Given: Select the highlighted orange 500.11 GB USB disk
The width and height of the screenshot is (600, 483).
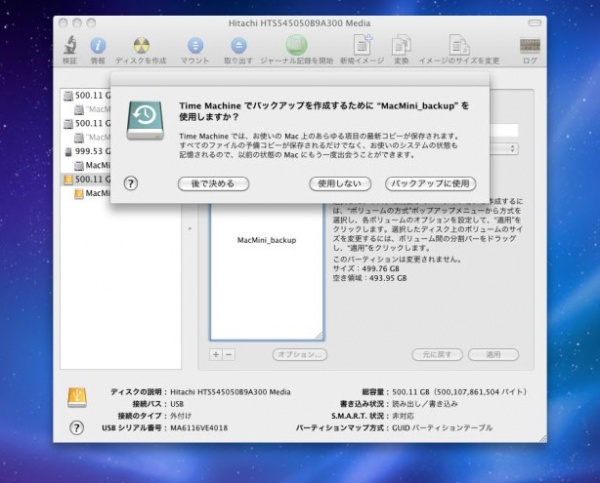Looking at the screenshot, I should pos(86,179).
